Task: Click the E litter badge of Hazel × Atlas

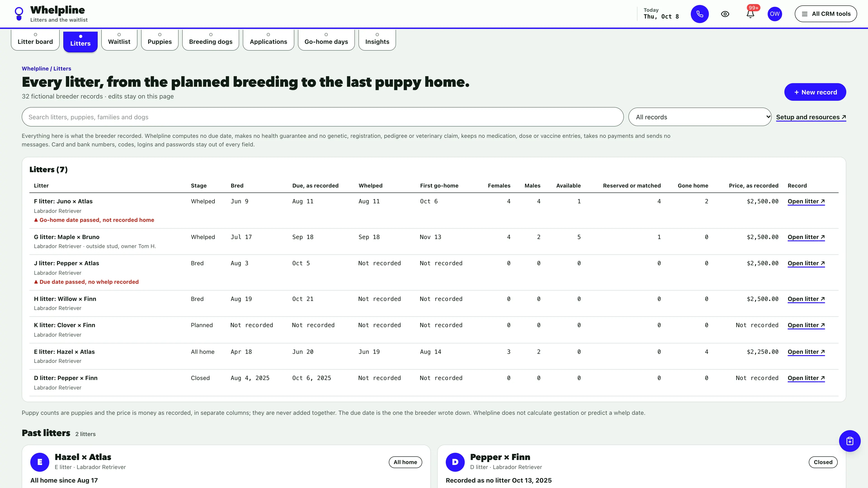Action: coord(40,462)
